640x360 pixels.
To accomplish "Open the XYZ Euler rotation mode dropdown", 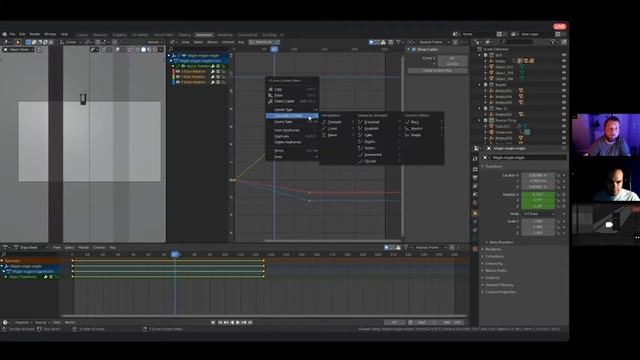I will [x=538, y=214].
